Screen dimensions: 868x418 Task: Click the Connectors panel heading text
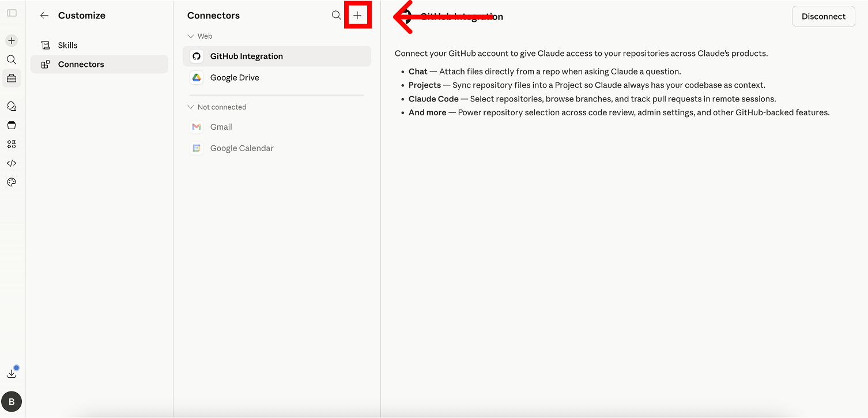(x=213, y=16)
